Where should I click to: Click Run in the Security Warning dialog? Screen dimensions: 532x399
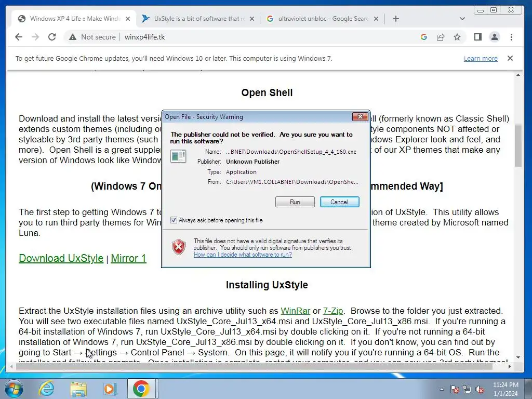tap(295, 202)
